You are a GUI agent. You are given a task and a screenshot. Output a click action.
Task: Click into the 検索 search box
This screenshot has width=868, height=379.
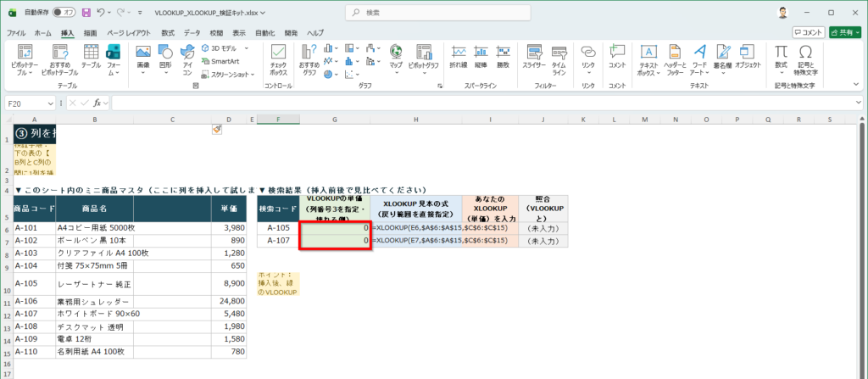[437, 12]
